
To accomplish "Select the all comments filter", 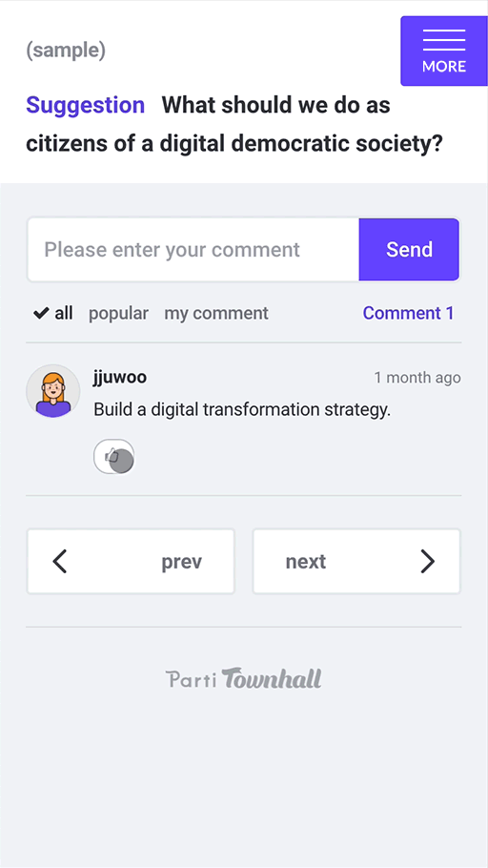I will pyautogui.click(x=53, y=313).
